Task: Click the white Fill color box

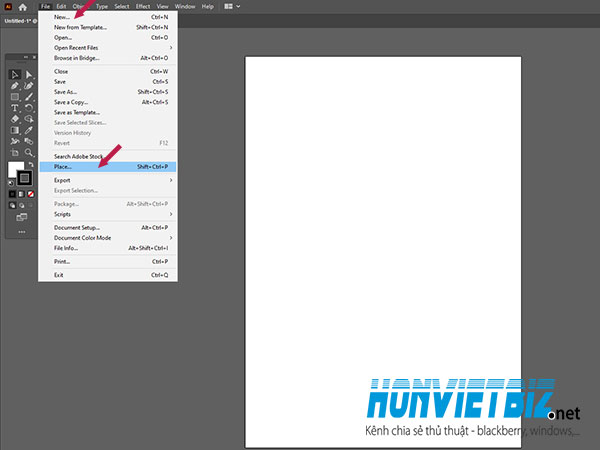Action: (15, 168)
